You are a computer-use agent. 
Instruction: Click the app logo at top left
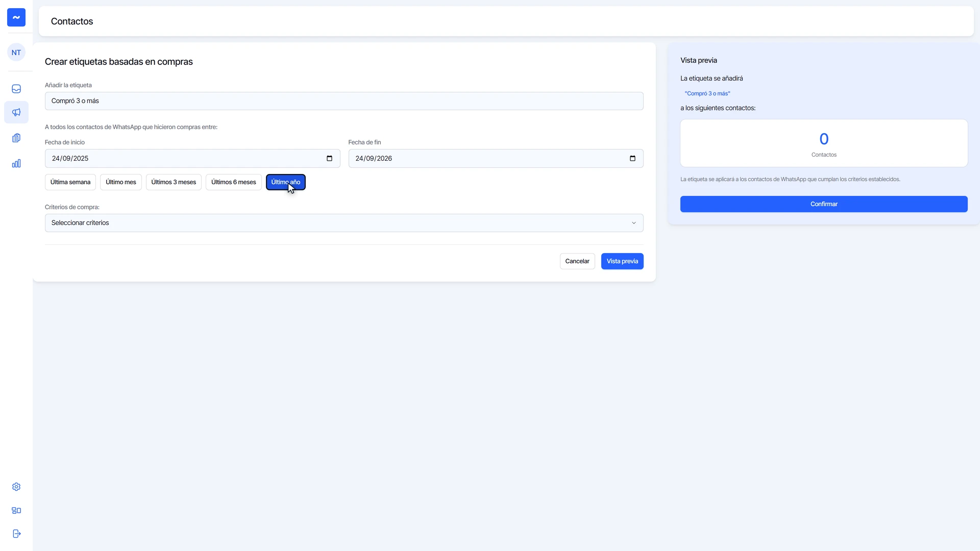(16, 17)
